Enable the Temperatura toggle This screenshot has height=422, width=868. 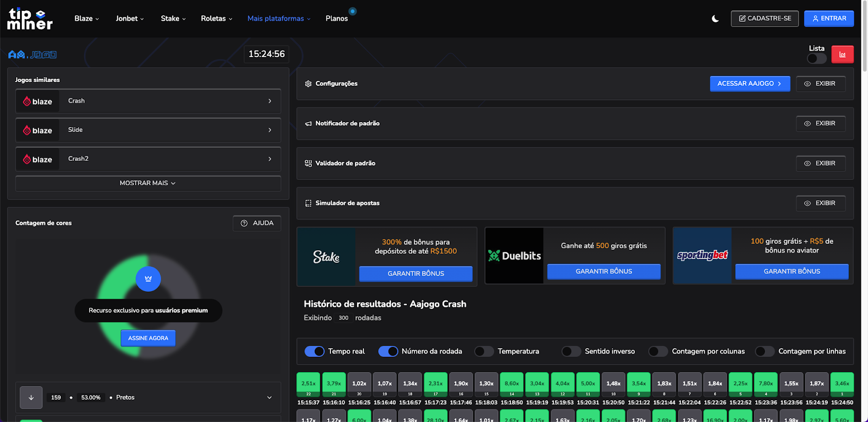click(484, 351)
